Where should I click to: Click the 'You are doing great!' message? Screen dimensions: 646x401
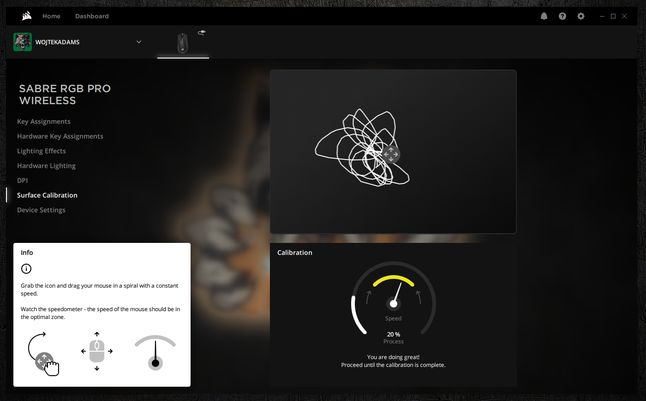[393, 357]
